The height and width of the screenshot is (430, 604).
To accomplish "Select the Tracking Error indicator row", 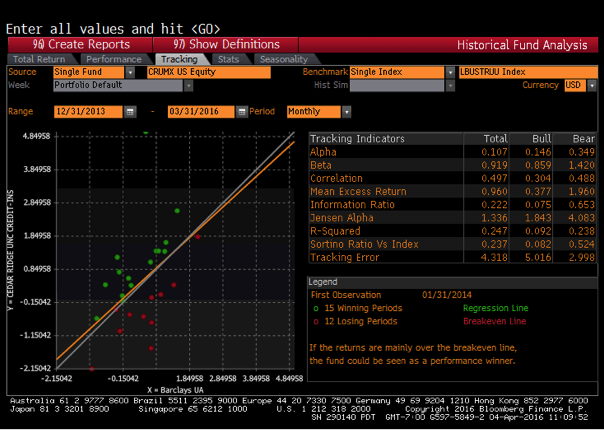I will tap(448, 256).
